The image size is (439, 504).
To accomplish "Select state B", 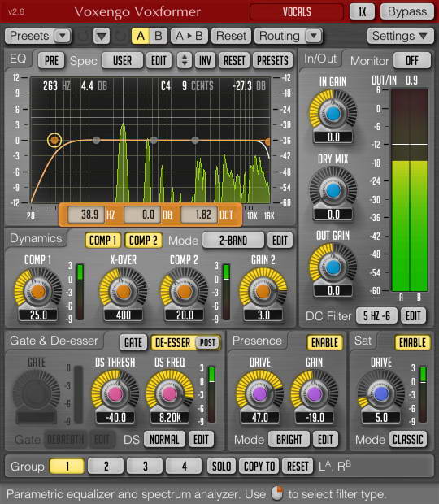I will tap(158, 36).
